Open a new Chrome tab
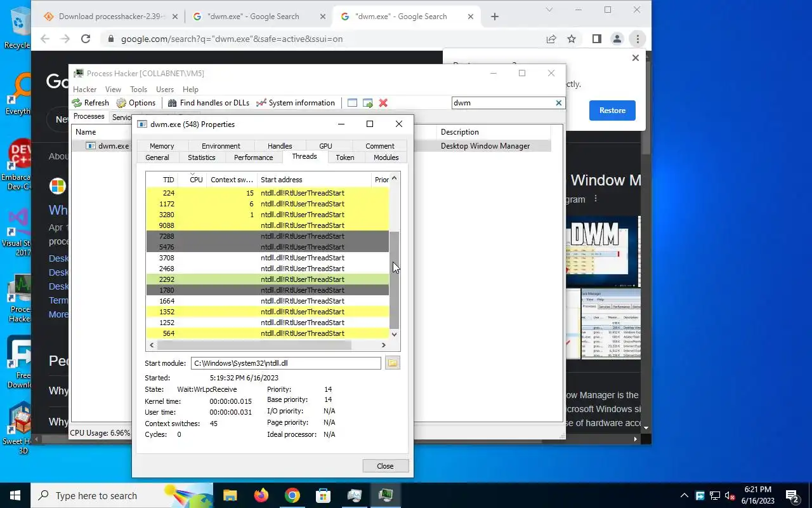This screenshot has width=812, height=508. (x=495, y=17)
